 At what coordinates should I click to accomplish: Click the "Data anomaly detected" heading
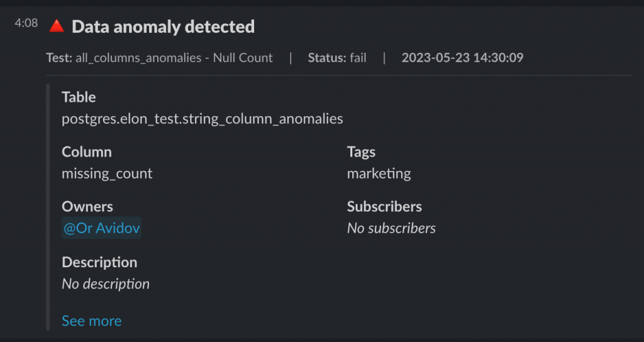tap(163, 26)
